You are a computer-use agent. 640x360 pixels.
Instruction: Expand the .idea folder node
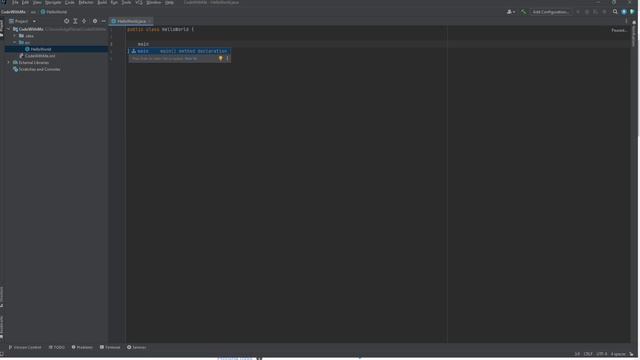[x=15, y=36]
